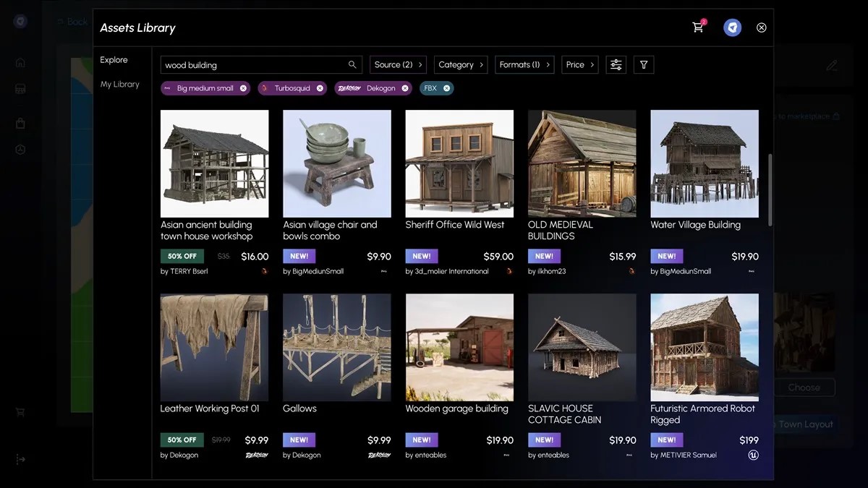The width and height of the screenshot is (868, 488).
Task: Open the Formats (1) dropdown
Action: coord(524,64)
